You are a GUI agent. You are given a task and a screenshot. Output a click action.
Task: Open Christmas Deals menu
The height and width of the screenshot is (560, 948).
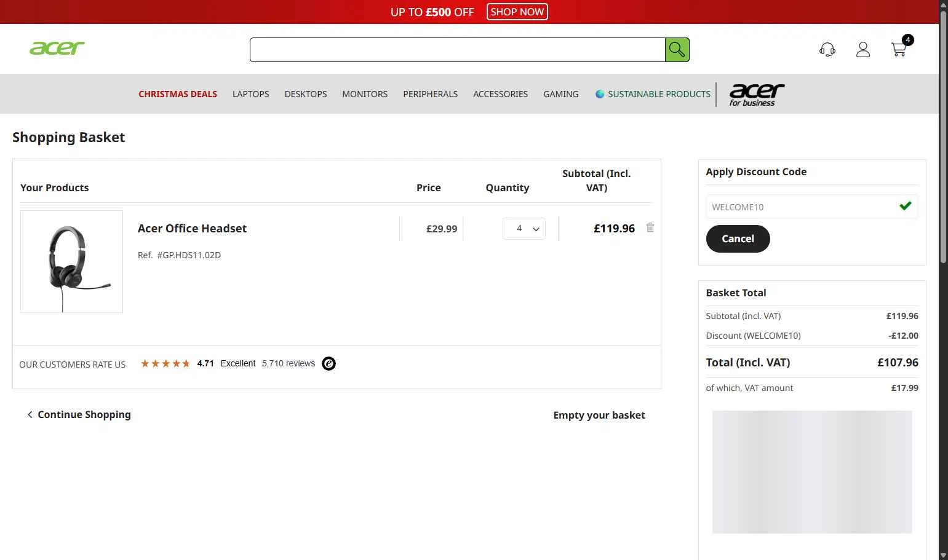(178, 94)
